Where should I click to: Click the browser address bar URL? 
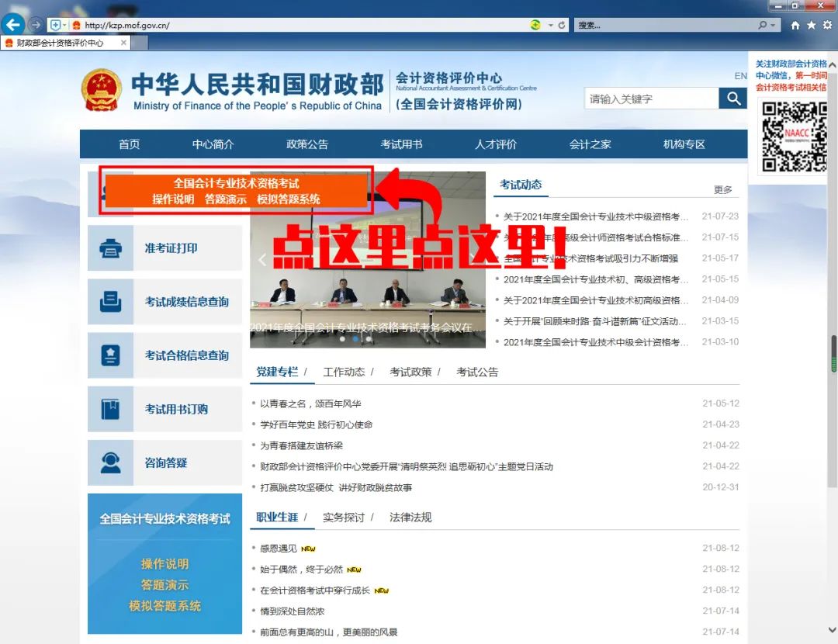127,25
